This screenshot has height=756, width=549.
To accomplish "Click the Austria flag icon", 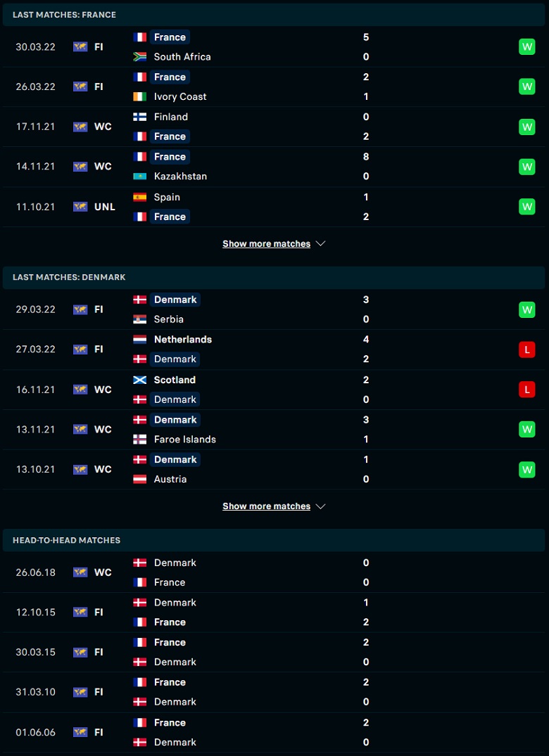I will click(x=140, y=479).
